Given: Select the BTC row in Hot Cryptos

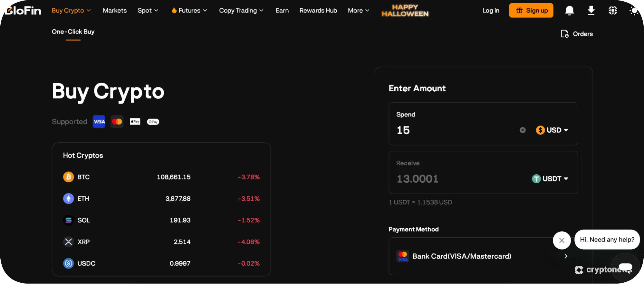Looking at the screenshot, I should [x=161, y=177].
